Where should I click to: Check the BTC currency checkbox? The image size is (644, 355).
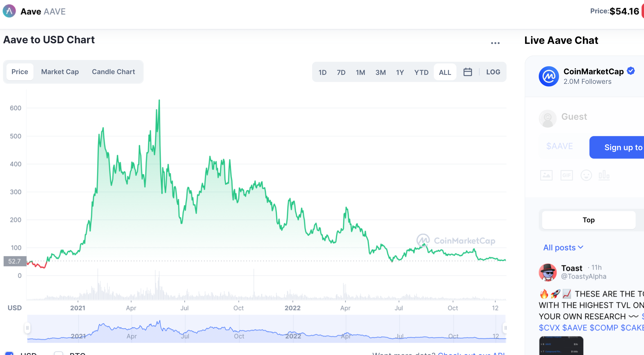[x=58, y=354]
